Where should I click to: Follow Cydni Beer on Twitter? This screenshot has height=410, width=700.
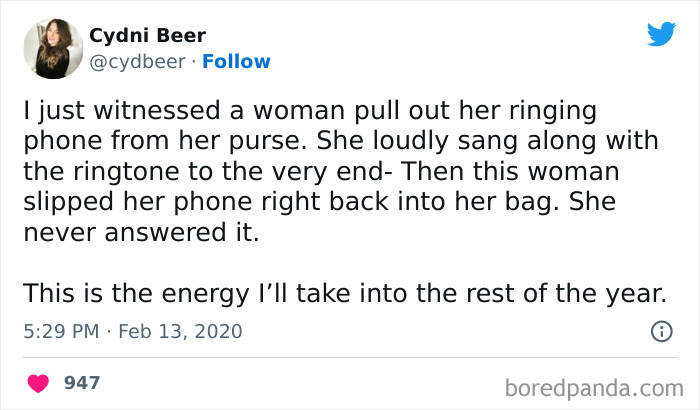tap(236, 61)
